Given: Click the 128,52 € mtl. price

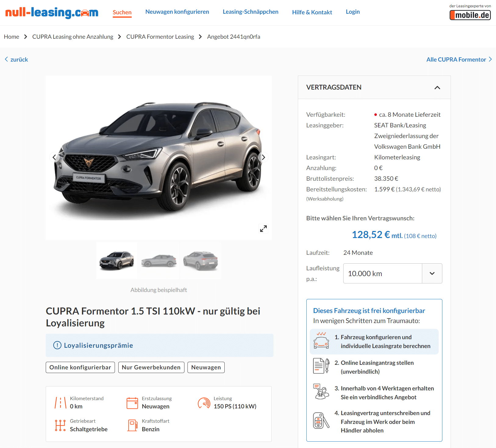Looking at the screenshot, I should pos(377,235).
